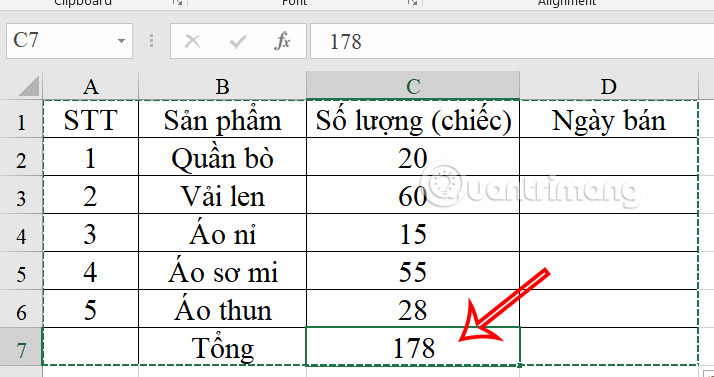
Task: Select row 5 header
Action: pos(21,270)
